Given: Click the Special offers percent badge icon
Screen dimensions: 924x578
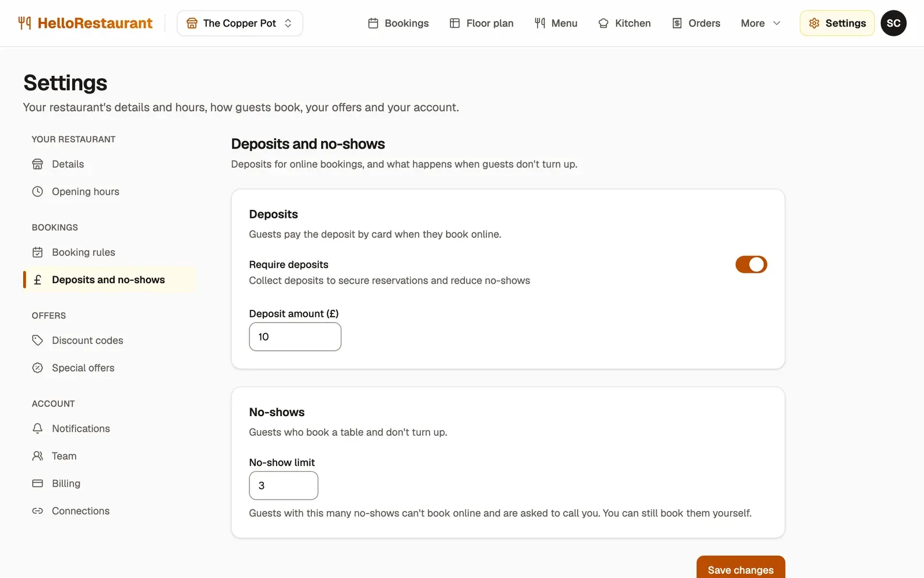Looking at the screenshot, I should click(x=38, y=368).
